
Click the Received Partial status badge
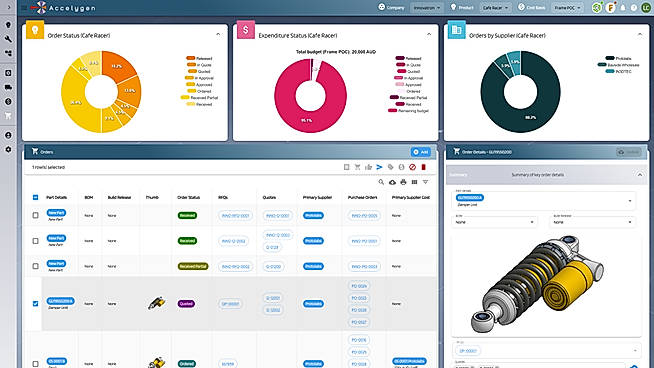coord(193,266)
